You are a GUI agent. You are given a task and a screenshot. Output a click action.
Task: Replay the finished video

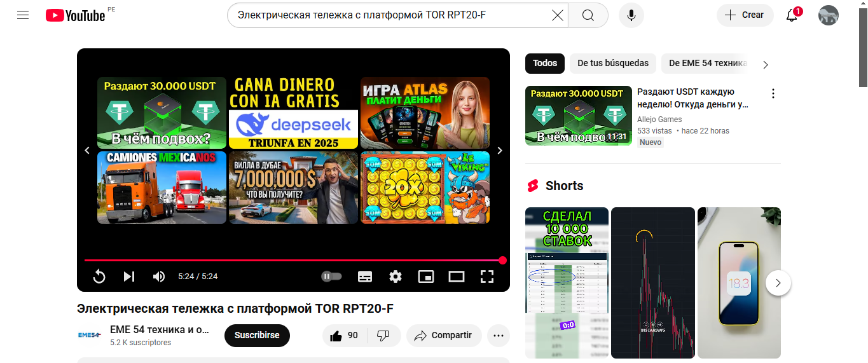pyautogui.click(x=99, y=276)
